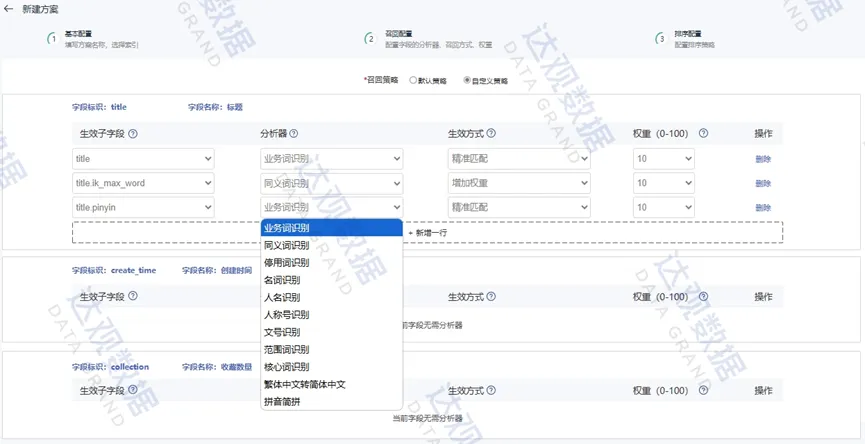Click the 字段标识: create_time label

[x=114, y=270]
